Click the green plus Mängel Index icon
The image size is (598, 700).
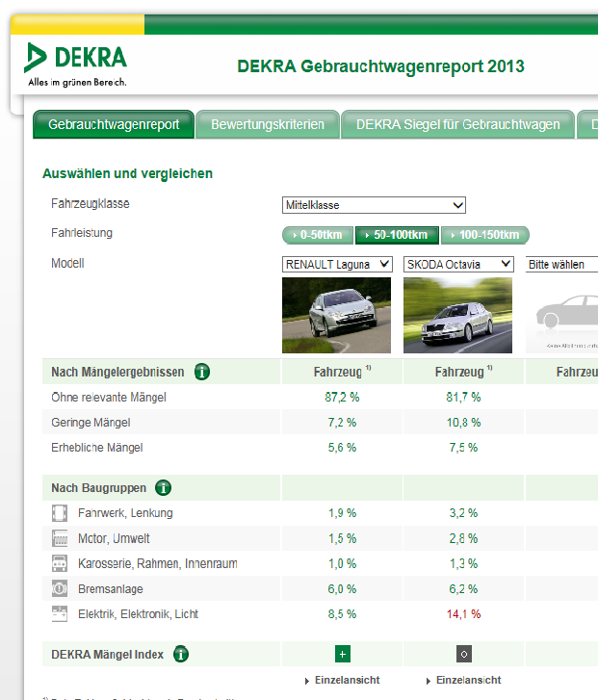(x=342, y=655)
